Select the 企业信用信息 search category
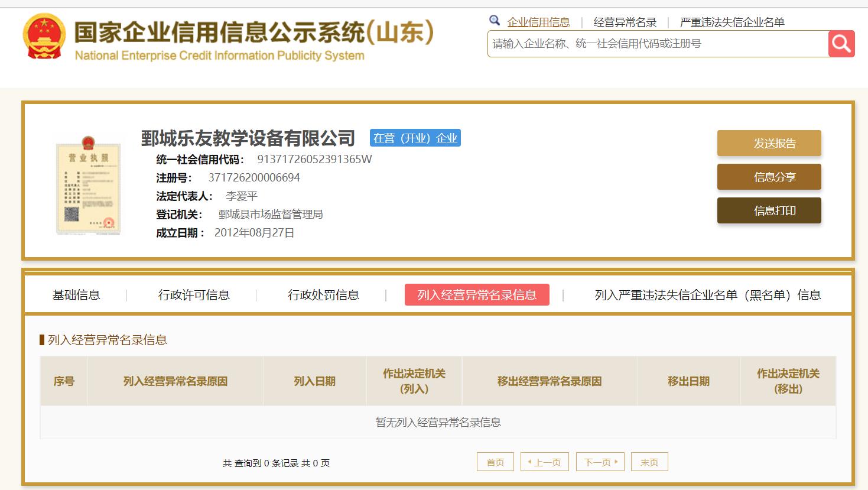The image size is (868, 490). coord(538,22)
